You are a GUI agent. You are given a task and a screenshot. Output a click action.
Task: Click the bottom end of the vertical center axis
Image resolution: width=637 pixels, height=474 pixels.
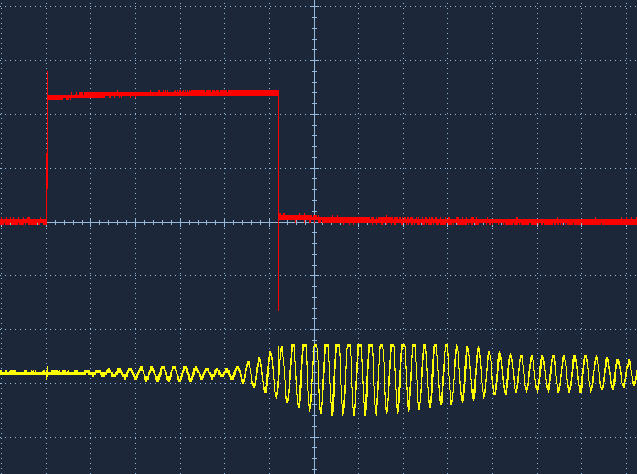click(x=314, y=469)
